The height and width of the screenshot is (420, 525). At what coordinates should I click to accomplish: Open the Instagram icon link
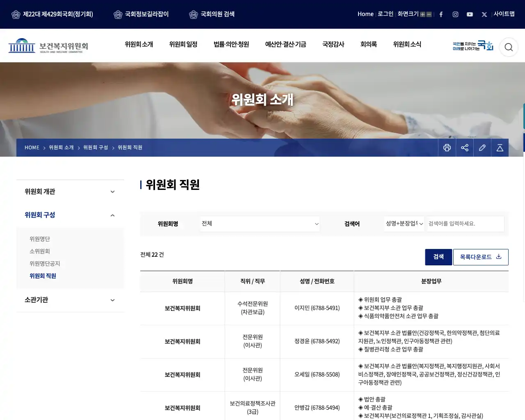tap(455, 14)
